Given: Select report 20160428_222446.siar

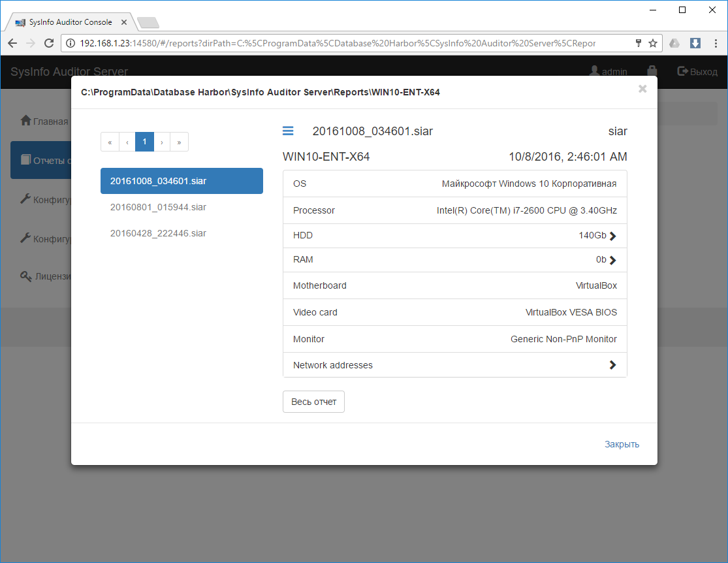Looking at the screenshot, I should click(182, 233).
